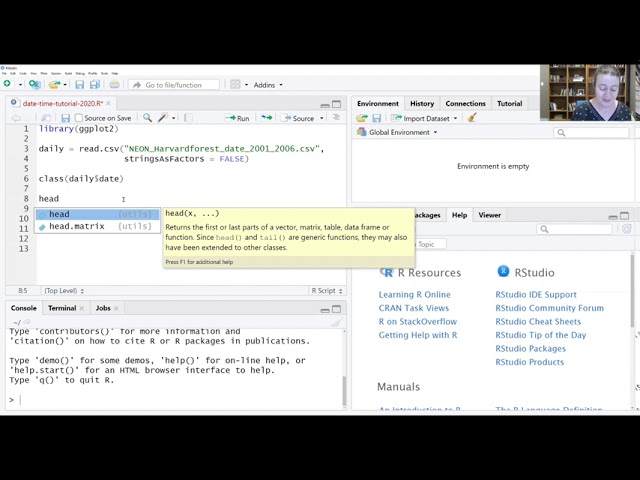
Task: Click the Clear Environment broom icon
Action: click(x=472, y=118)
